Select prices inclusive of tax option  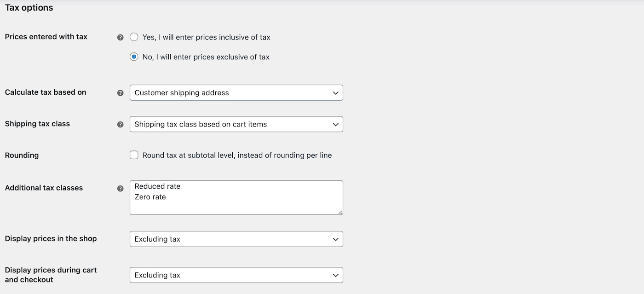coord(134,37)
